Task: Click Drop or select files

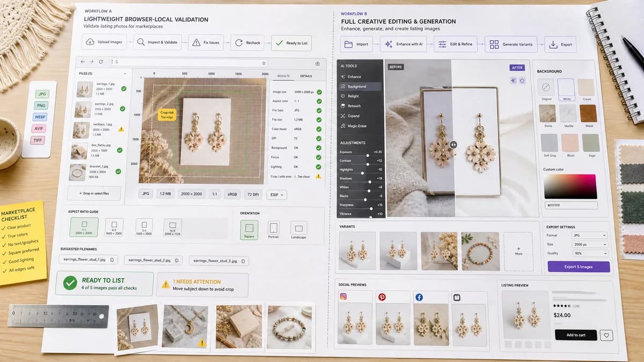Action: [x=94, y=193]
